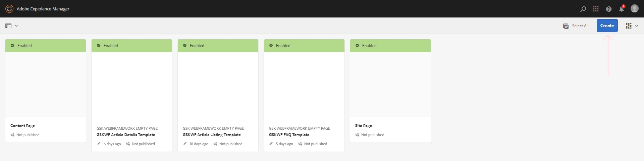Click Enabled status on Article Details card
This screenshot has height=161, width=644.
(x=111, y=46)
